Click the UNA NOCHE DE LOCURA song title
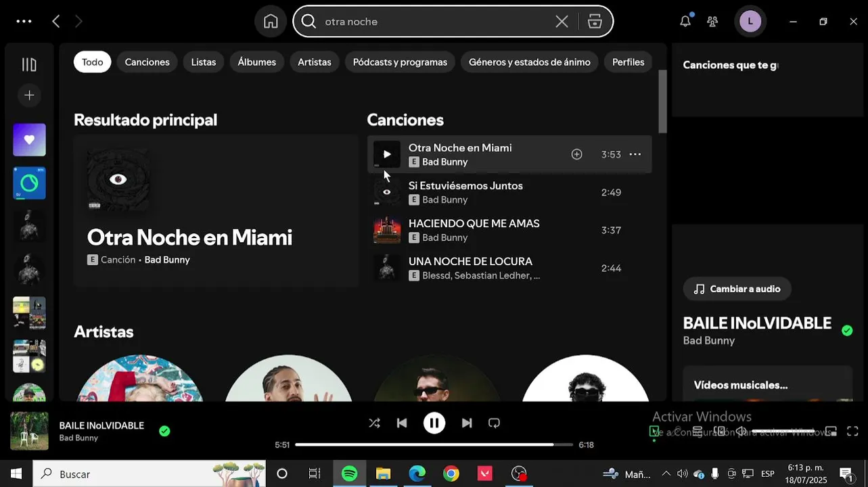 (x=470, y=262)
